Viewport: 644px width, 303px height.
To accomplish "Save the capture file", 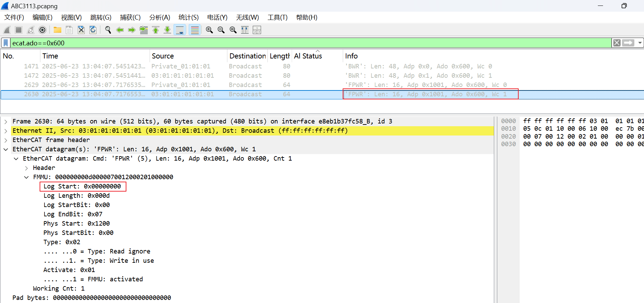I will coord(69,30).
